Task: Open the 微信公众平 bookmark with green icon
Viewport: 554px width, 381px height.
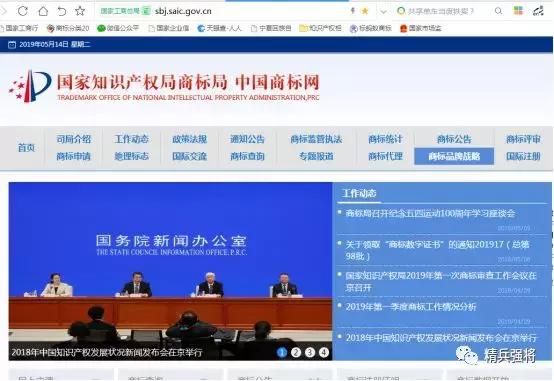Action: click(118, 28)
